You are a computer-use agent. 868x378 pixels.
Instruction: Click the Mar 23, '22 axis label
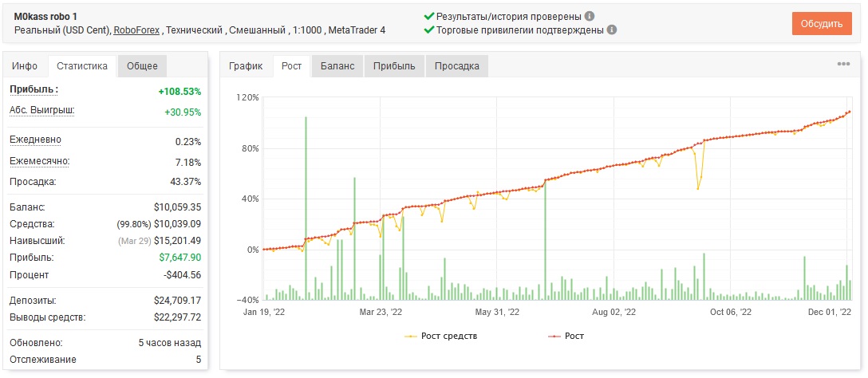coord(381,312)
